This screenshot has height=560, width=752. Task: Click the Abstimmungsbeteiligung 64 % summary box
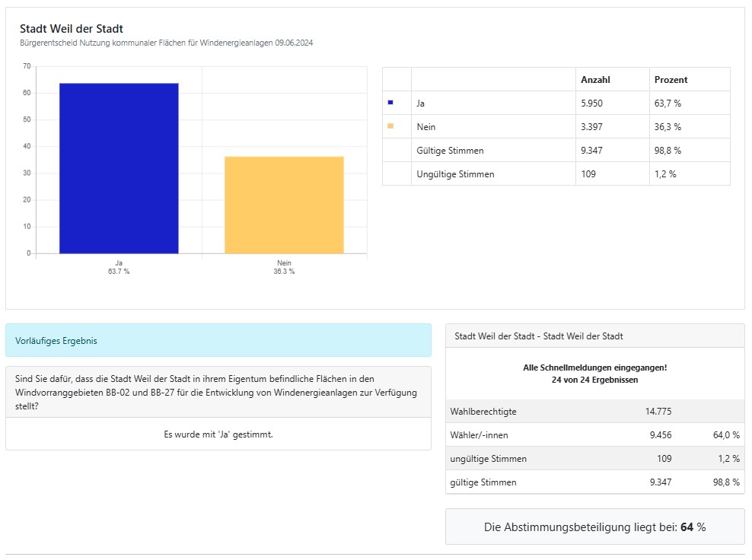[594, 527]
